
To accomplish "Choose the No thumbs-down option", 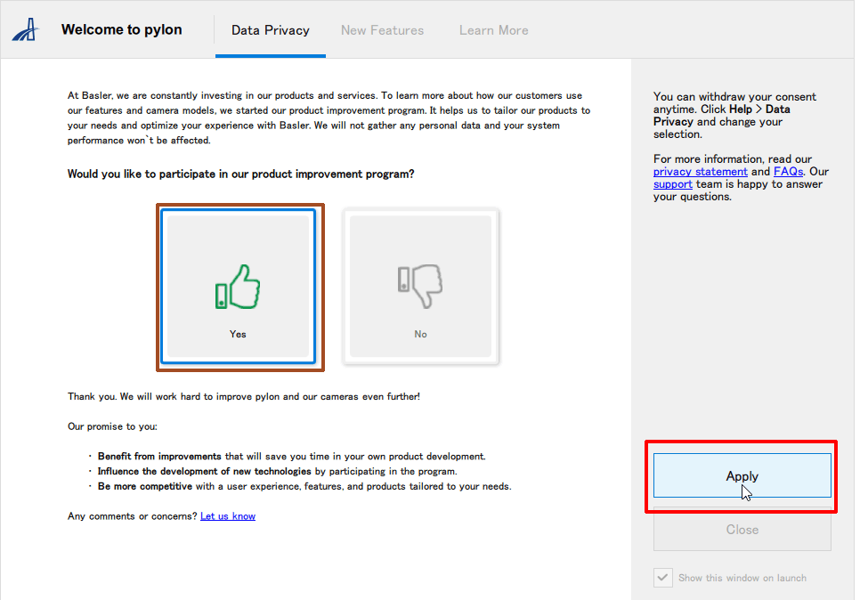I will 421,286.
